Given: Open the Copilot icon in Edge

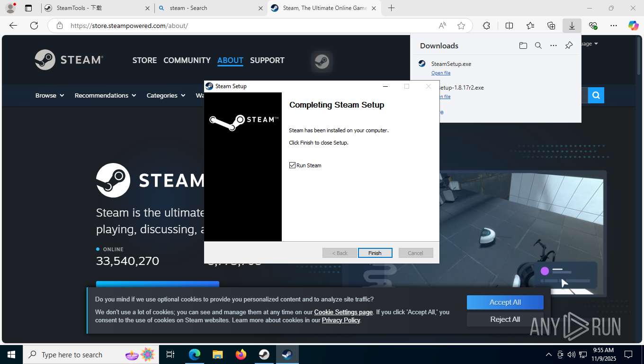Looking at the screenshot, I should click(633, 26).
